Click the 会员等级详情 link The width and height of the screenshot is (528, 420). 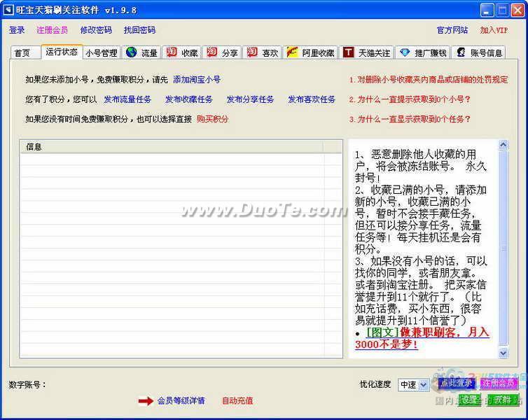pyautogui.click(x=181, y=401)
